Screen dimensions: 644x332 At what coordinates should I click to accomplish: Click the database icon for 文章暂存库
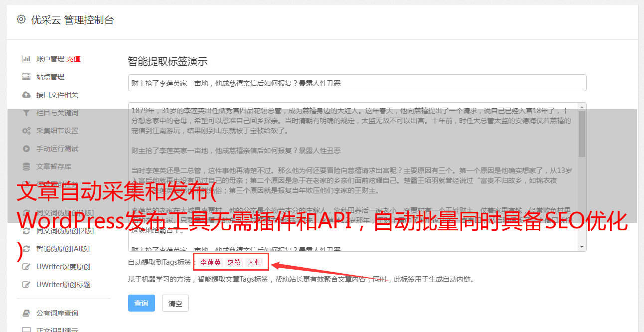[x=26, y=166]
